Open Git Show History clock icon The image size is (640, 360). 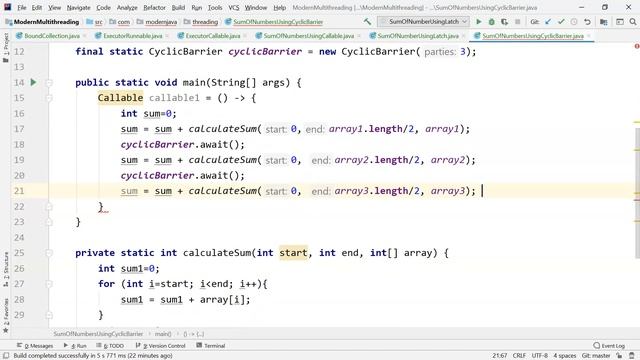pyautogui.click(x=574, y=22)
